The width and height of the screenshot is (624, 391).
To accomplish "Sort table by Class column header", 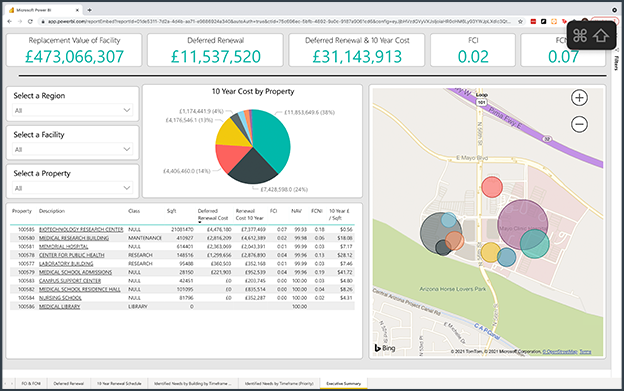I will point(134,211).
